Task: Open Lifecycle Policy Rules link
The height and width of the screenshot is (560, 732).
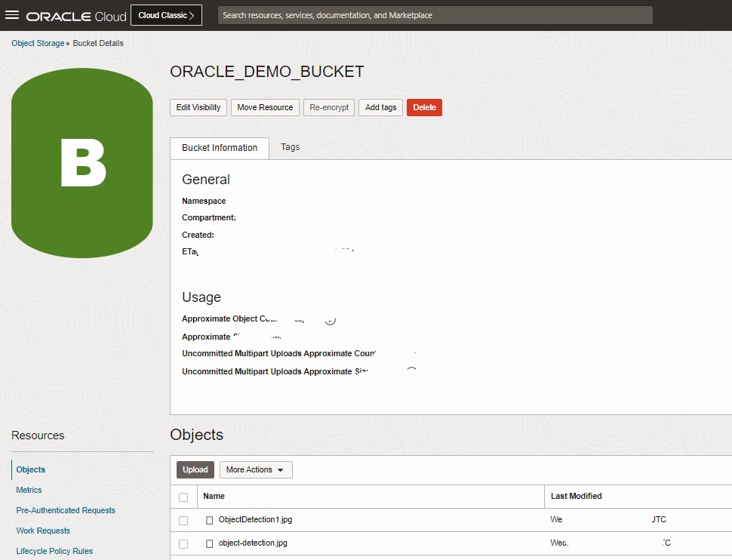Action: (x=54, y=551)
